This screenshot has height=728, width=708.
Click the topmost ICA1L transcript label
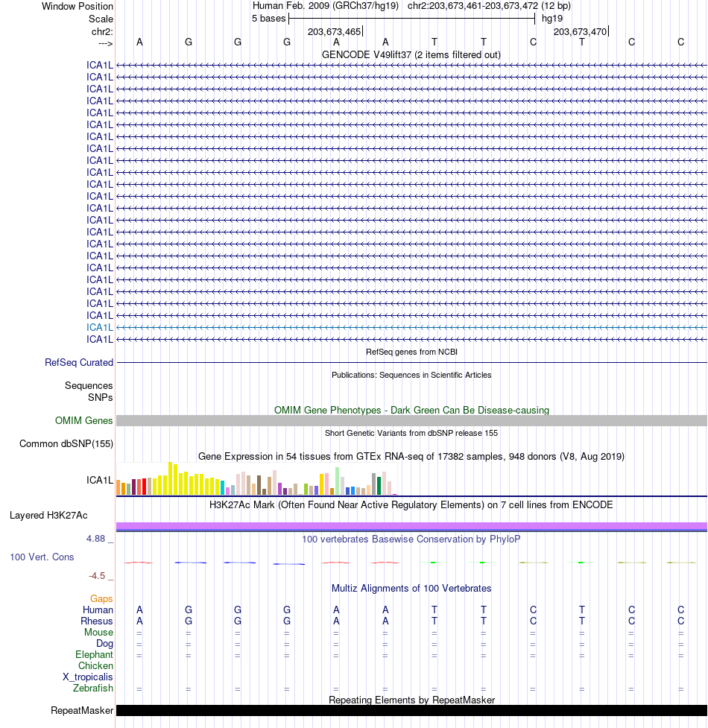99,66
